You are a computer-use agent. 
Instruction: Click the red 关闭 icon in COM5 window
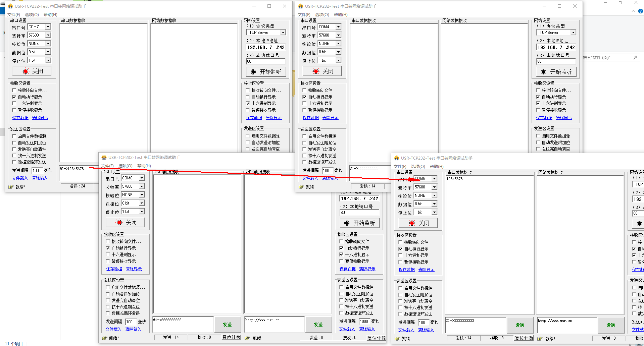412,223
